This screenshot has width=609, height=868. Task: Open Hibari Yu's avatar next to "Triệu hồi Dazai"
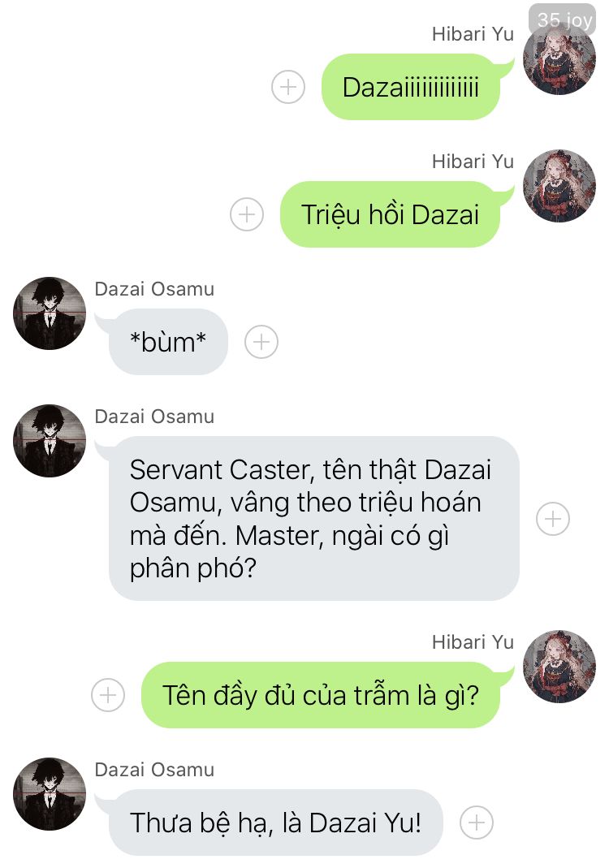pos(559,186)
